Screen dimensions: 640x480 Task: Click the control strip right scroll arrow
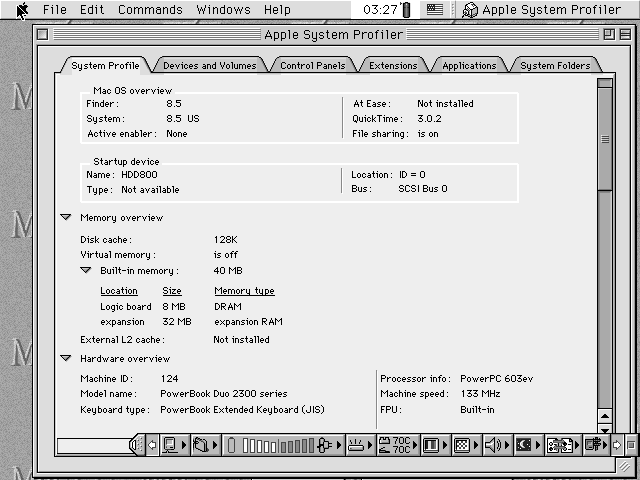tap(617, 445)
